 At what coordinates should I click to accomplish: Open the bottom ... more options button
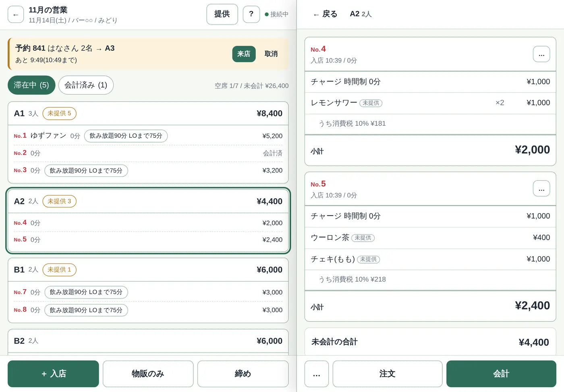[317, 374]
